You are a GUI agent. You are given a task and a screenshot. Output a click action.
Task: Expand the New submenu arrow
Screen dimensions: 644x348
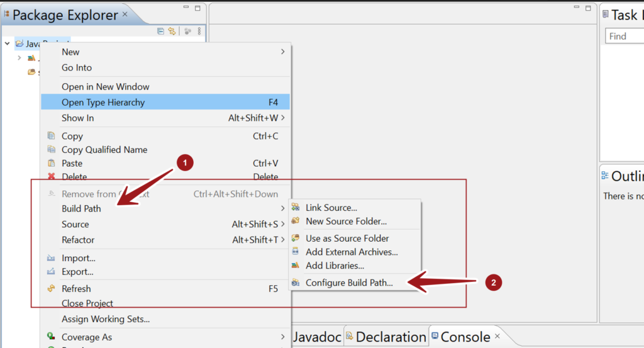282,52
